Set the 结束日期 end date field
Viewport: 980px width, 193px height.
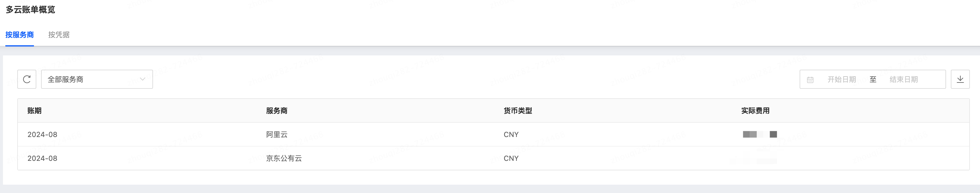tap(903, 79)
